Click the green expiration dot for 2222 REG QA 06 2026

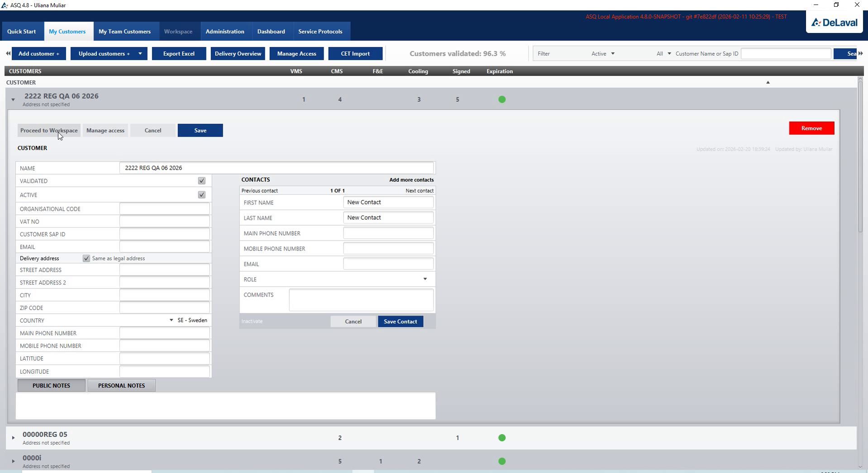[502, 99]
